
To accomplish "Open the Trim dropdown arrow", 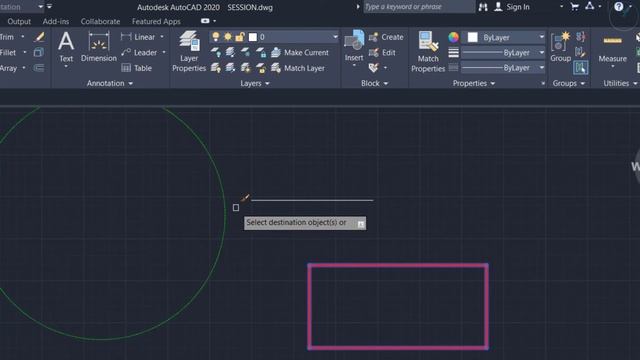I will [23, 37].
